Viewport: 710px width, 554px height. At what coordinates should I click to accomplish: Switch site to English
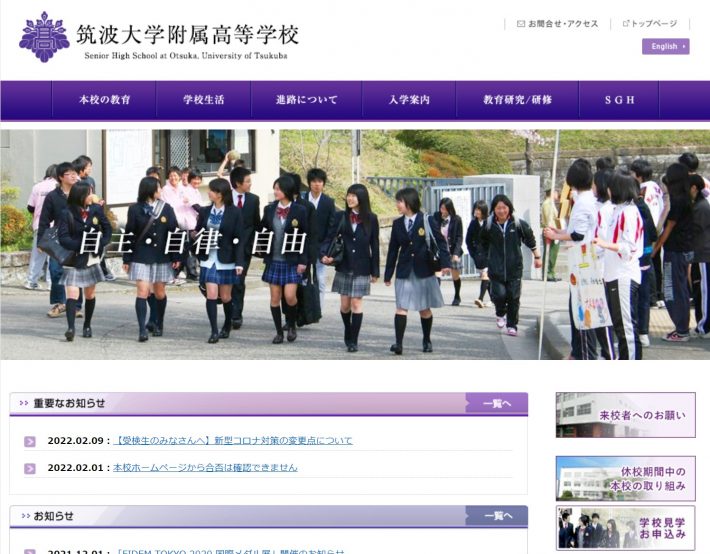coord(666,46)
